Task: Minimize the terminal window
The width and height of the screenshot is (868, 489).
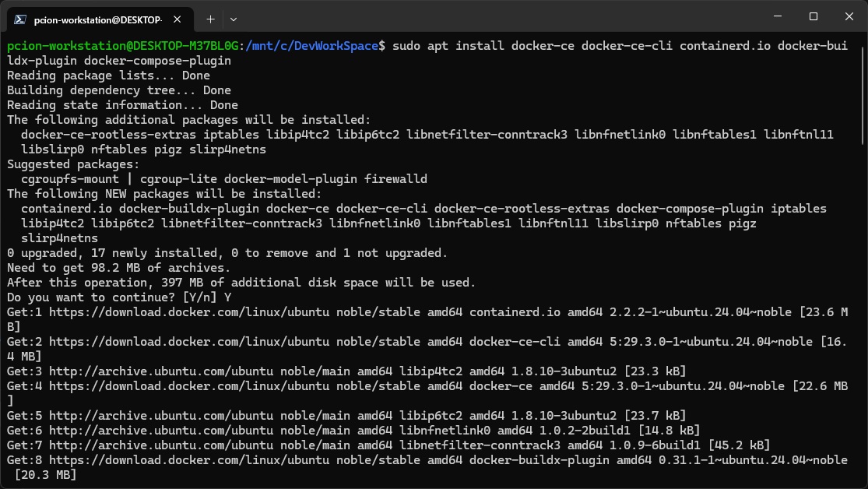Action: point(777,16)
